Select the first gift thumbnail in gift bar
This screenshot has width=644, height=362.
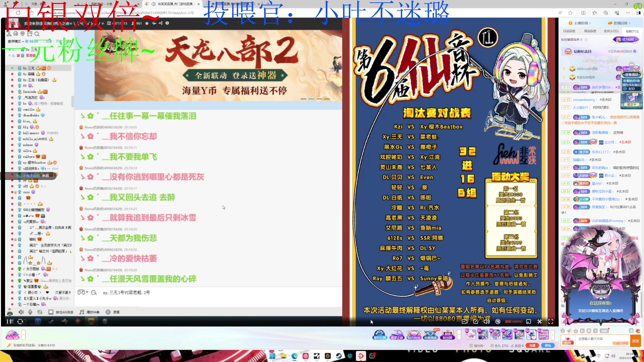[471, 335]
